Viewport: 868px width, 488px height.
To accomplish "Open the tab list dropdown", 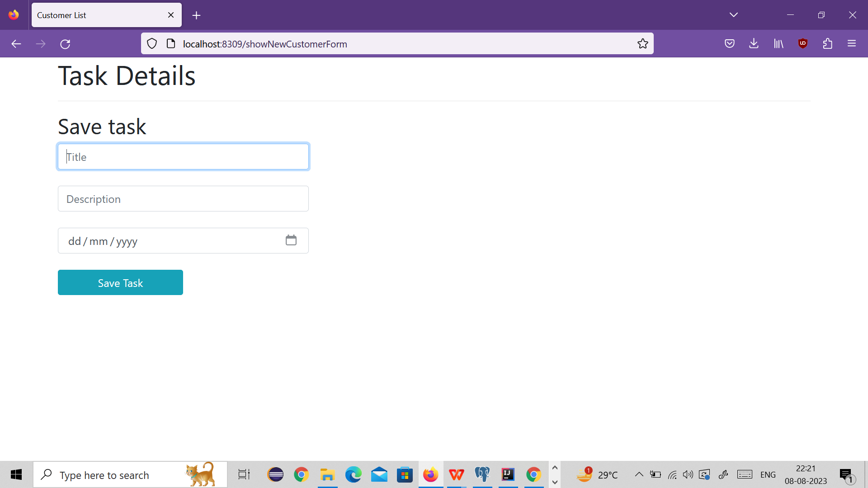I will [x=734, y=14].
